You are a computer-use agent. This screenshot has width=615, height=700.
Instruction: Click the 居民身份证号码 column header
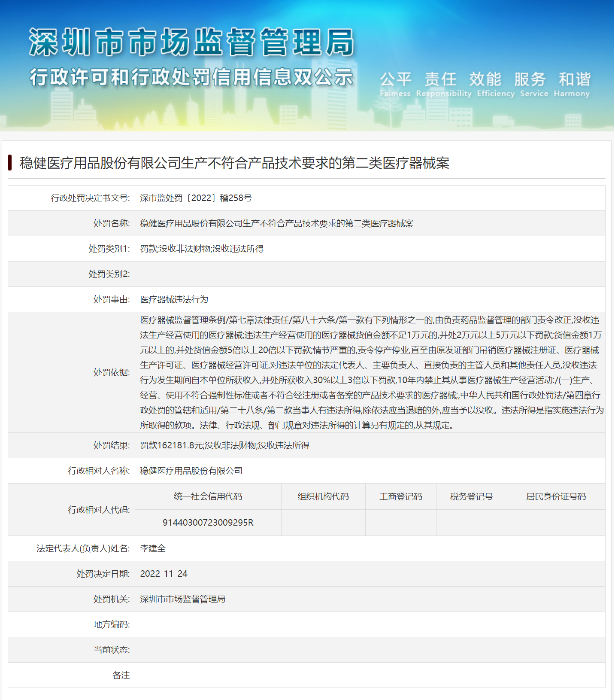(x=556, y=496)
